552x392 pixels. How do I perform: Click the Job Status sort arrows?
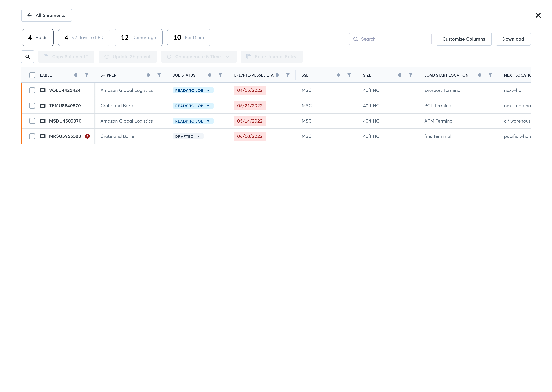coord(209,75)
